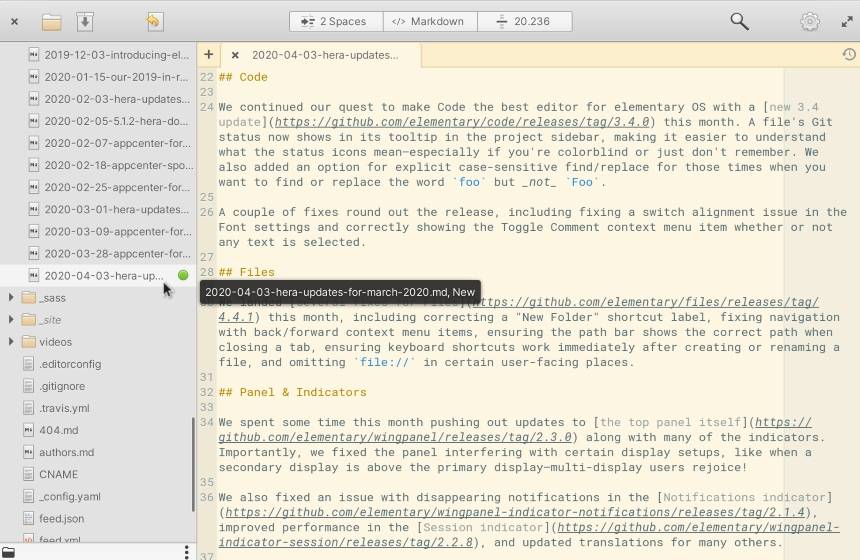Click green New status dot on hera-updates file

183,275
